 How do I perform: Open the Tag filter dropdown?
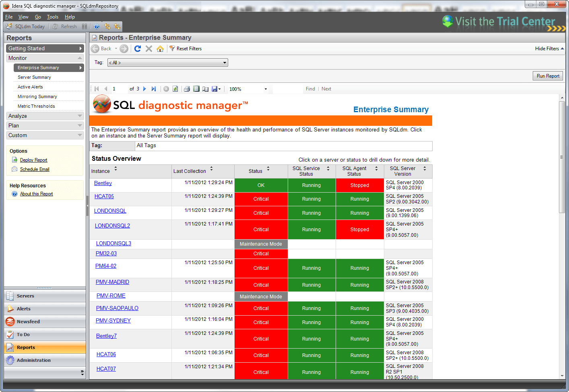225,62
